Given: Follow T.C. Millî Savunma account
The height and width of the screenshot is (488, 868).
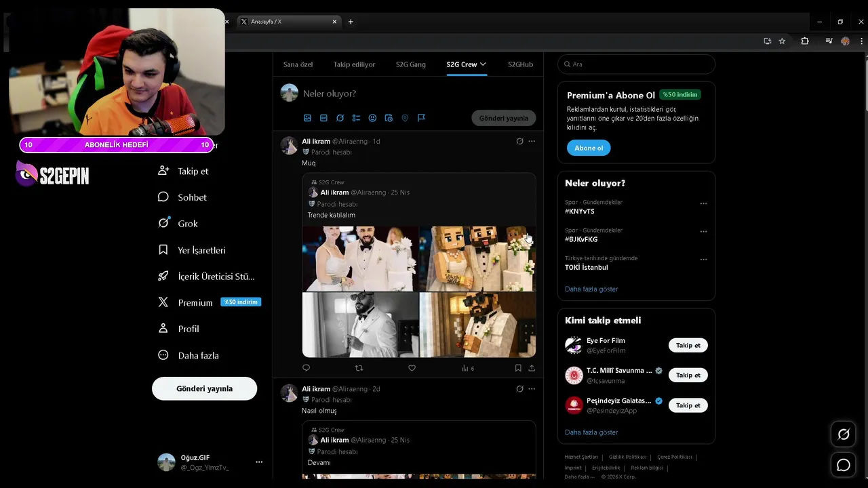Looking at the screenshot, I should 688,375.
